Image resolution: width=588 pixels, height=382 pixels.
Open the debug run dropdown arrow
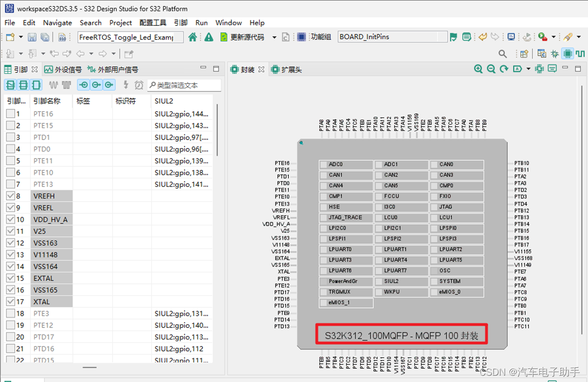click(x=553, y=37)
